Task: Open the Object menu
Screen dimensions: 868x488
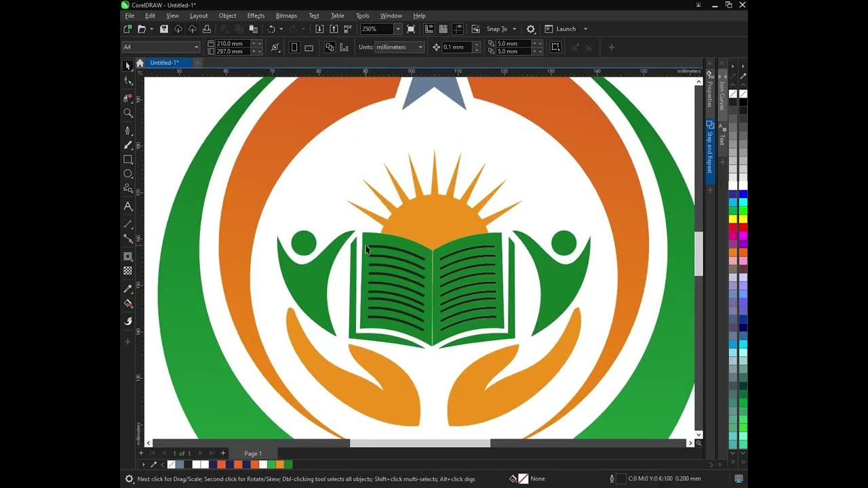Action: point(227,16)
